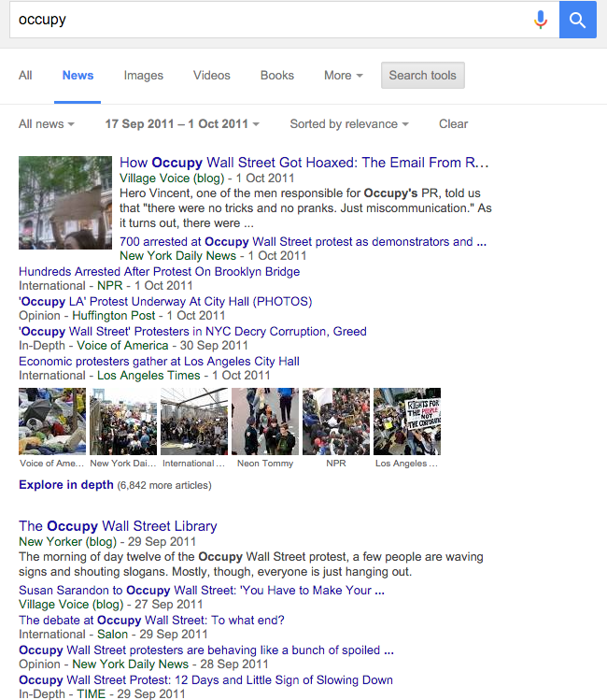Switch to the Videos tab
This screenshot has height=700, width=607.
coord(211,76)
